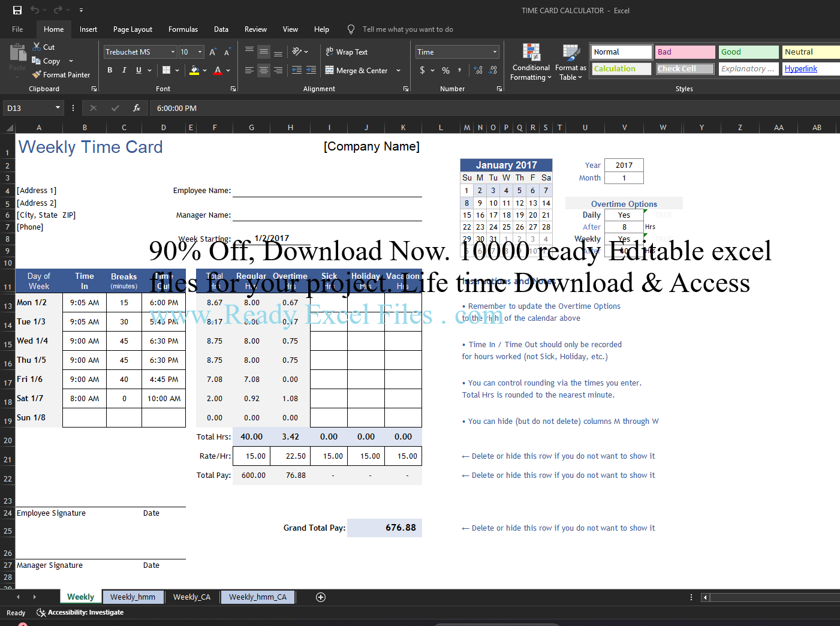The width and height of the screenshot is (840, 626).
Task: Click Decrease Indent icon
Action: (x=297, y=70)
